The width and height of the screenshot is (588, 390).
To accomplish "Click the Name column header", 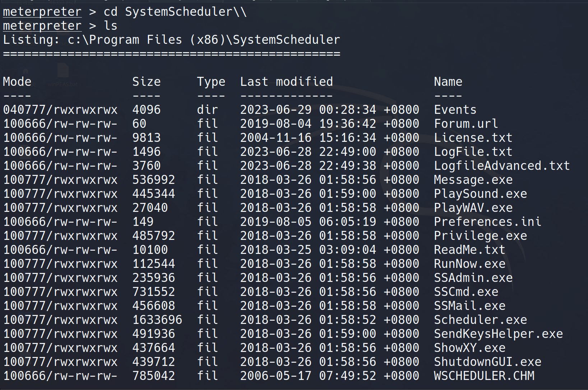I will [x=448, y=82].
